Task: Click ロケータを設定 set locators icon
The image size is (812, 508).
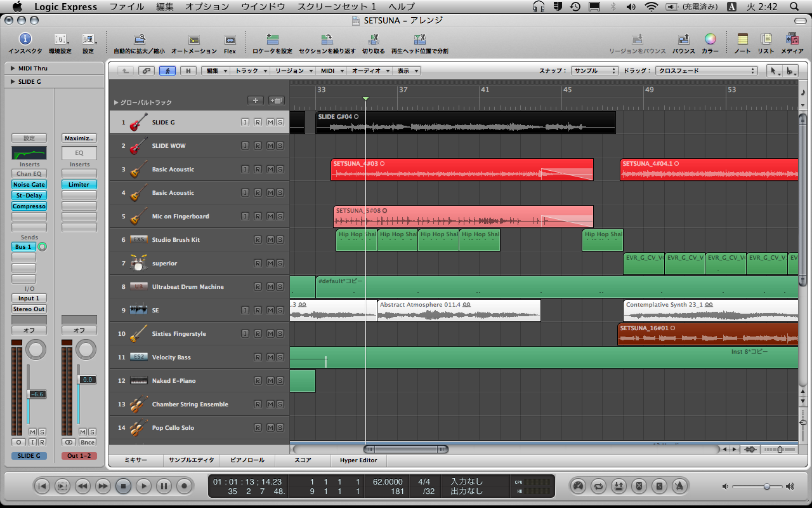Action: coord(272,39)
